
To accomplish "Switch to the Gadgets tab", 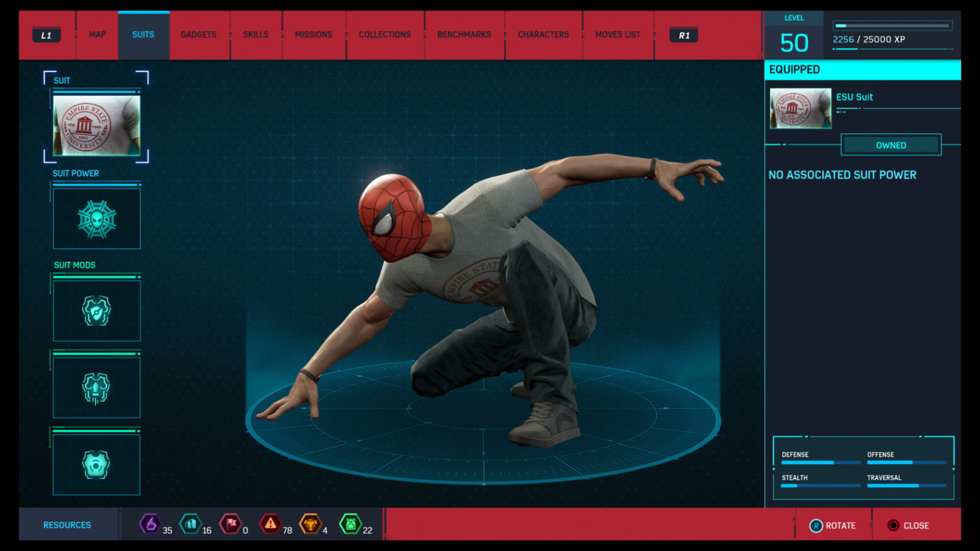I will point(199,35).
